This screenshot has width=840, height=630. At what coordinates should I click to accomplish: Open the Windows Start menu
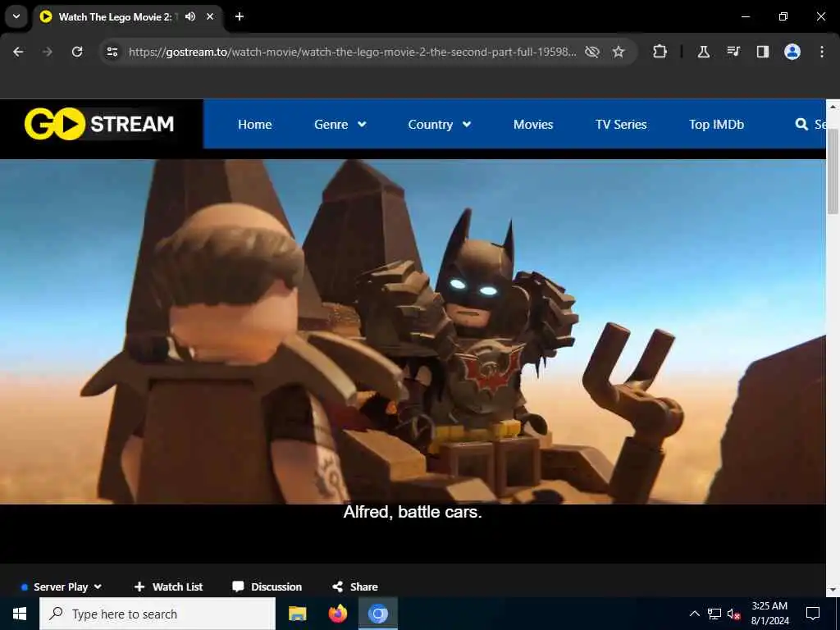click(20, 614)
